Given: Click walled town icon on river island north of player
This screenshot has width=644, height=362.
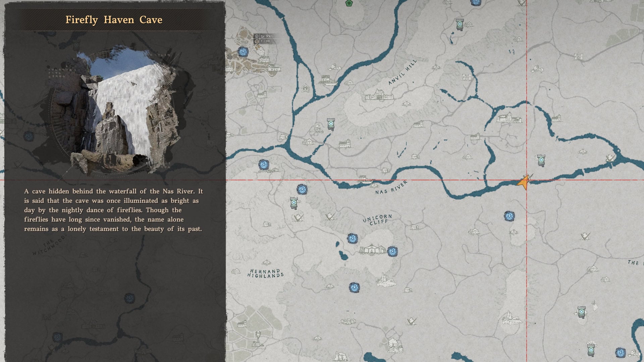Looking at the screenshot, I should coord(509,118).
